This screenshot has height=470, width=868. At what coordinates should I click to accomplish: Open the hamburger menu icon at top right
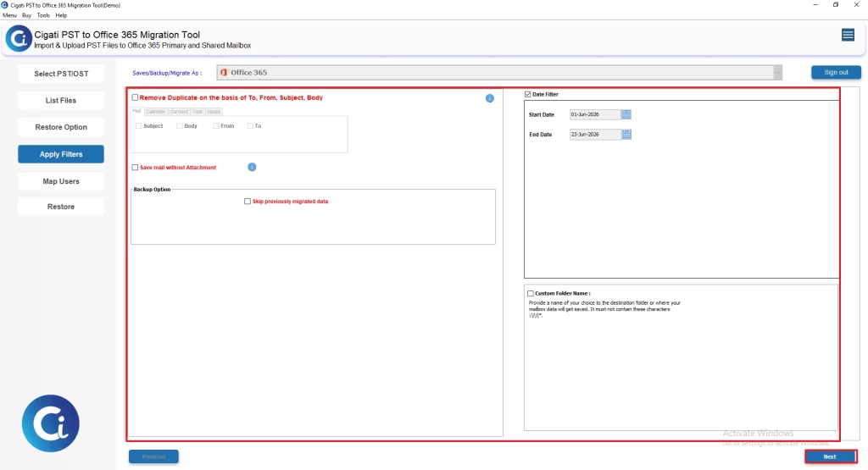[x=848, y=36]
